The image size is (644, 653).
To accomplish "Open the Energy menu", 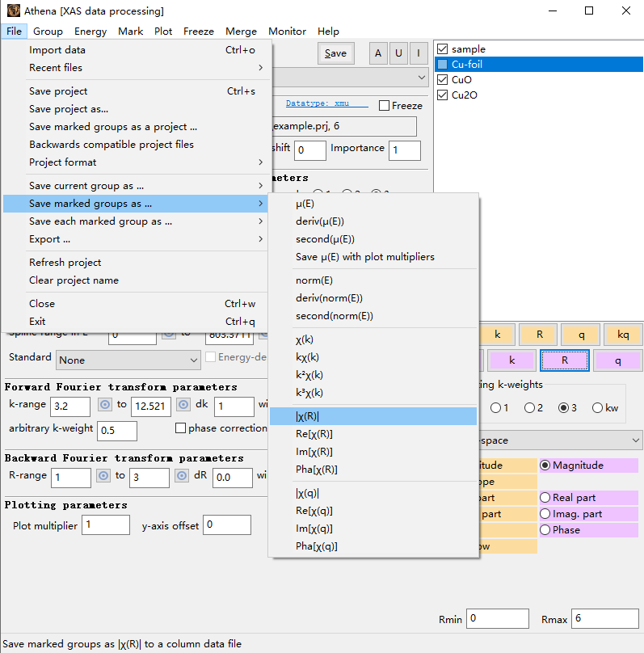I will [x=90, y=32].
